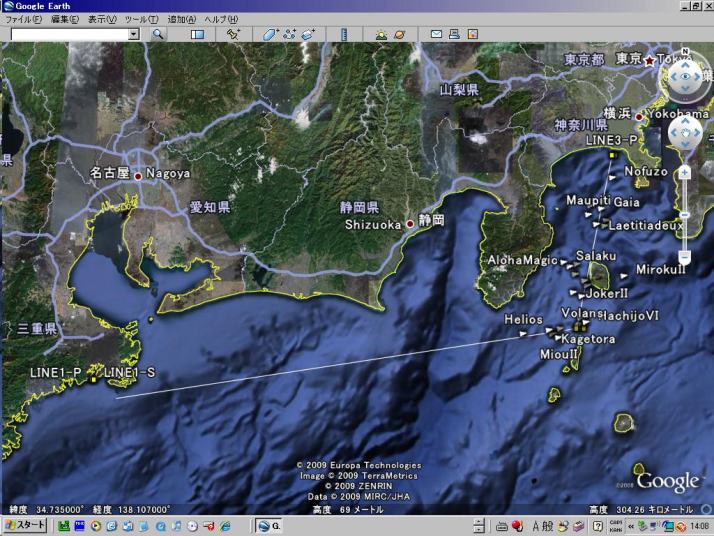The height and width of the screenshot is (536, 714).
Task: Click View in Google Maps icon
Action: click(x=473, y=34)
